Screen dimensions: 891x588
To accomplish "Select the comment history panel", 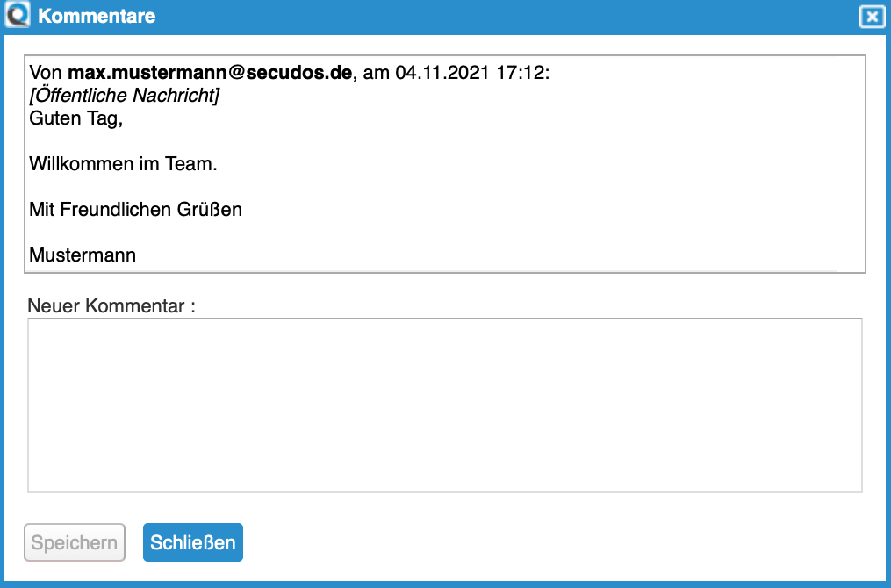I will [x=445, y=163].
